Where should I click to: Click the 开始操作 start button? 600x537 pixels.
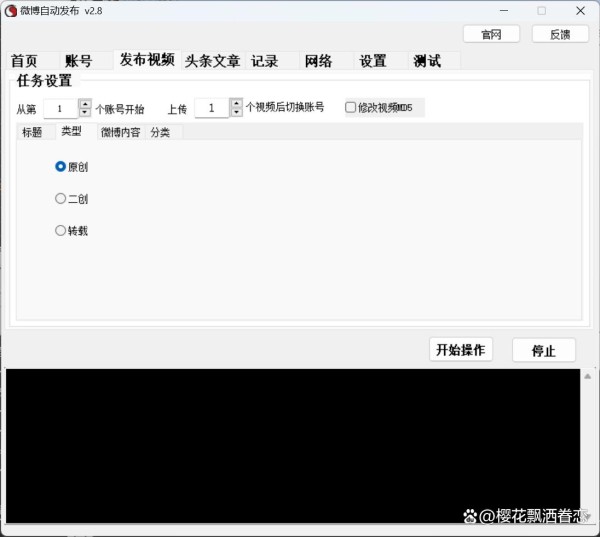tap(461, 349)
